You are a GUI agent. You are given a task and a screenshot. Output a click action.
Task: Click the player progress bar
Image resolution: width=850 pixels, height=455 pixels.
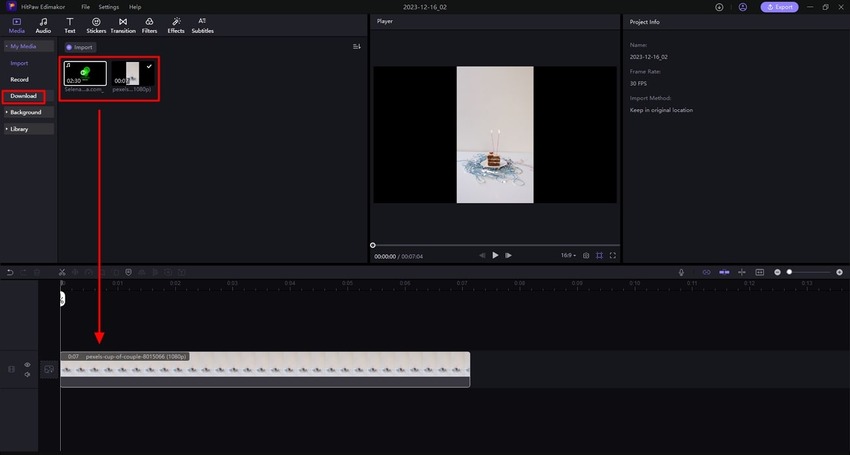pos(495,245)
